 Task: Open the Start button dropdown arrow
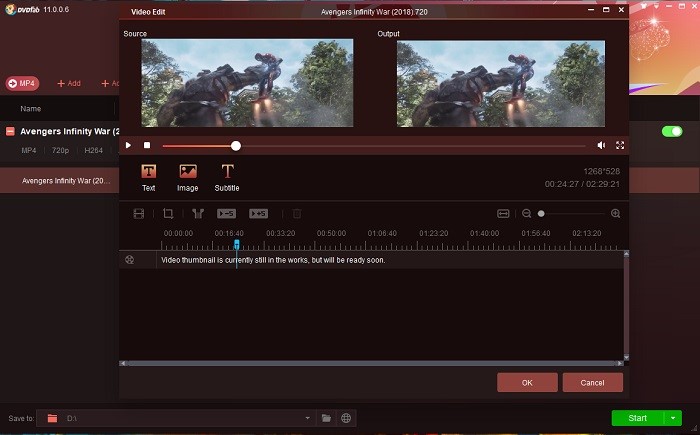coord(673,418)
